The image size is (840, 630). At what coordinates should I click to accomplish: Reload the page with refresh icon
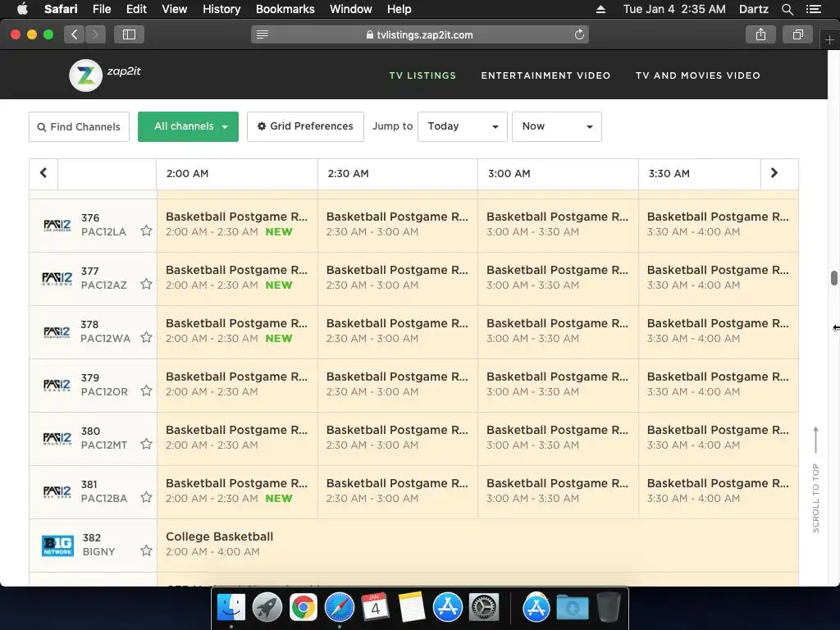point(579,34)
